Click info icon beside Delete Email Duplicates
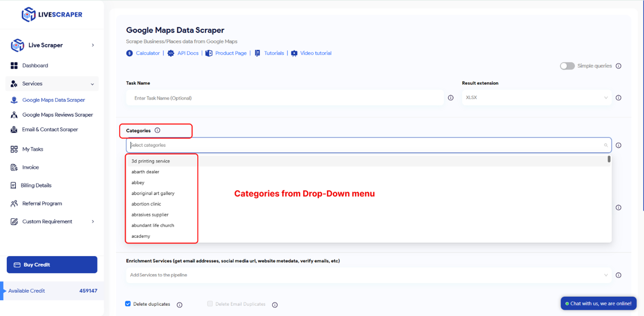Viewport: 644px width, 316px height. tap(275, 305)
